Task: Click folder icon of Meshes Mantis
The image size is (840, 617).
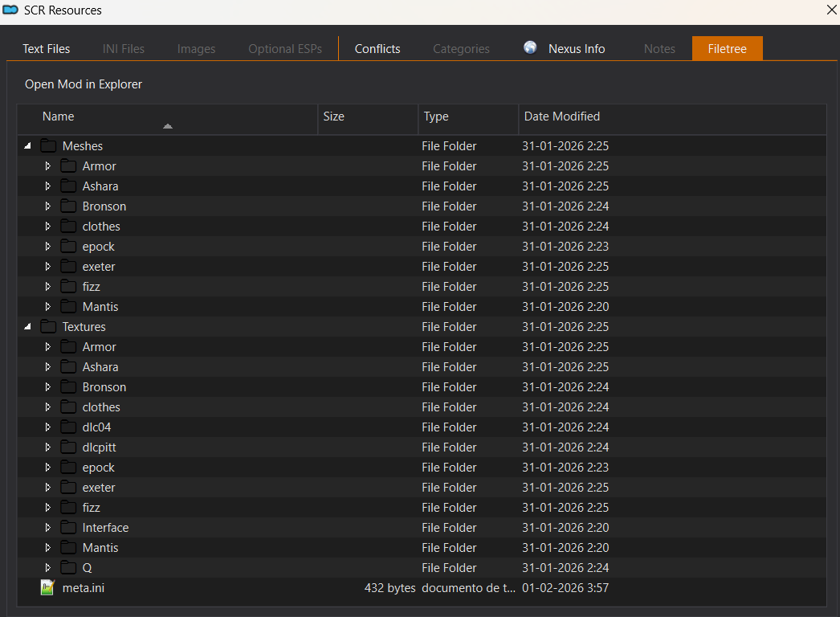Action: [x=68, y=307]
